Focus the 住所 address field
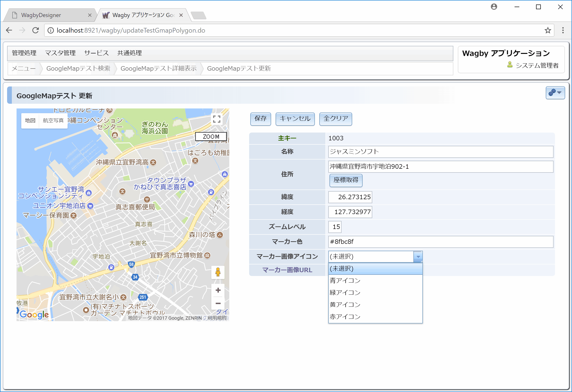 (x=441, y=167)
